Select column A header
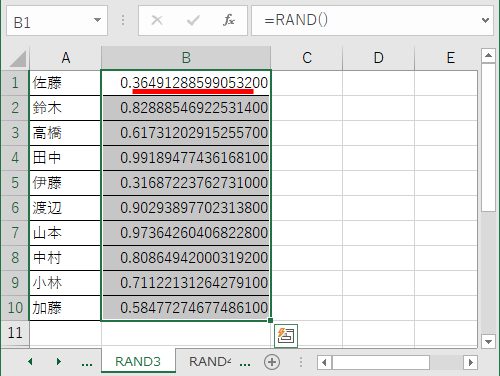Image resolution: width=500 pixels, height=376 pixels. click(x=66, y=58)
